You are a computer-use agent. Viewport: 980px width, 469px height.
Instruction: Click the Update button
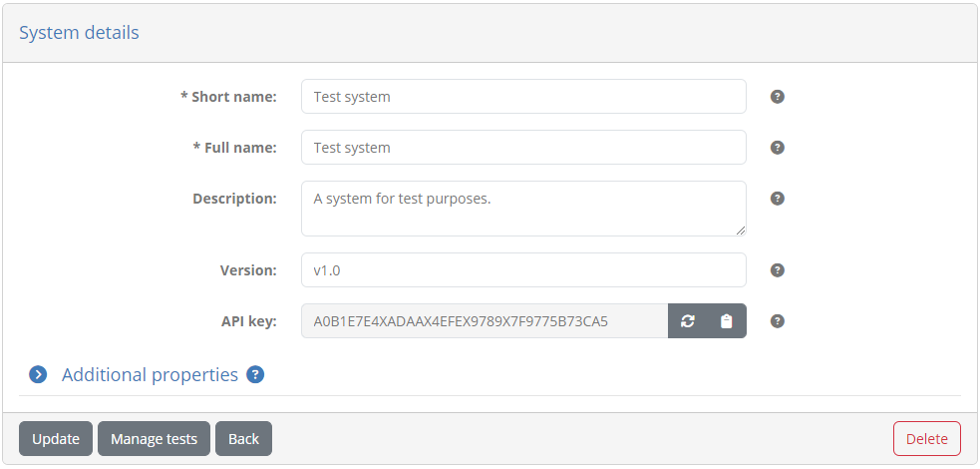click(x=56, y=439)
